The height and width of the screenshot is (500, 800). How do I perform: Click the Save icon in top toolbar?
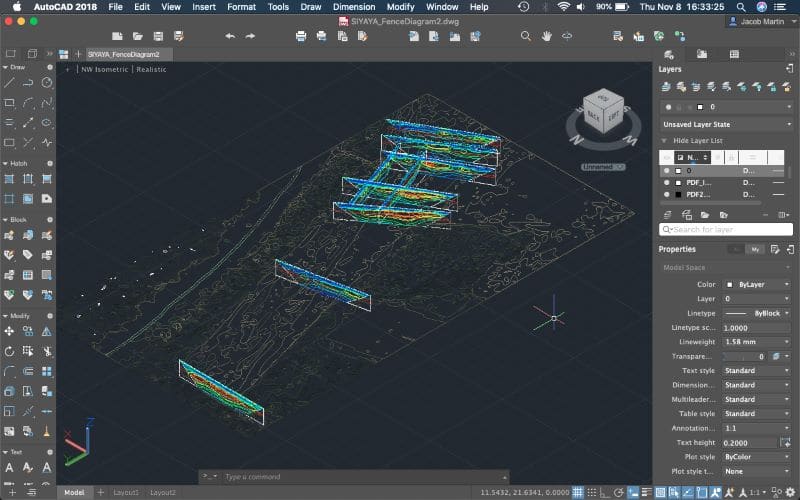[x=159, y=36]
